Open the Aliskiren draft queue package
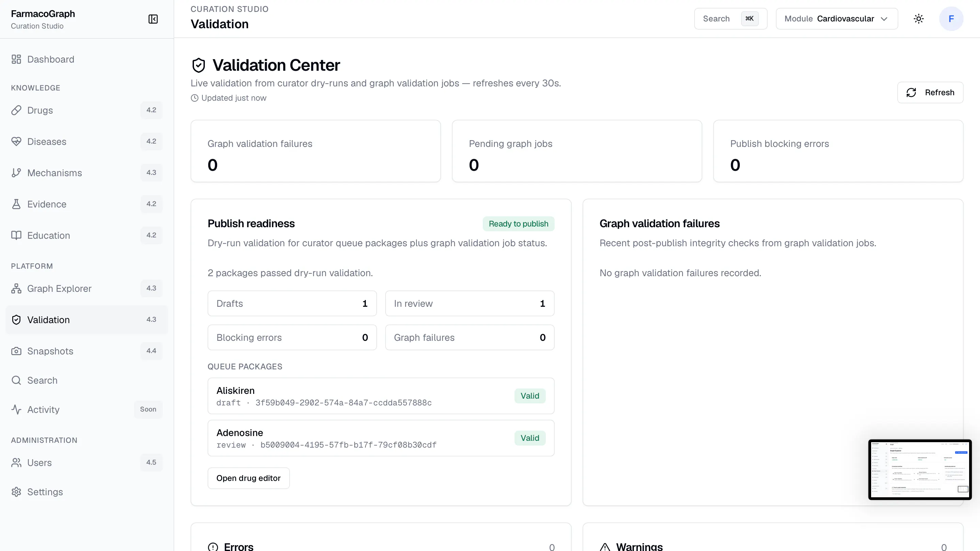Image resolution: width=980 pixels, height=551 pixels. coord(380,396)
